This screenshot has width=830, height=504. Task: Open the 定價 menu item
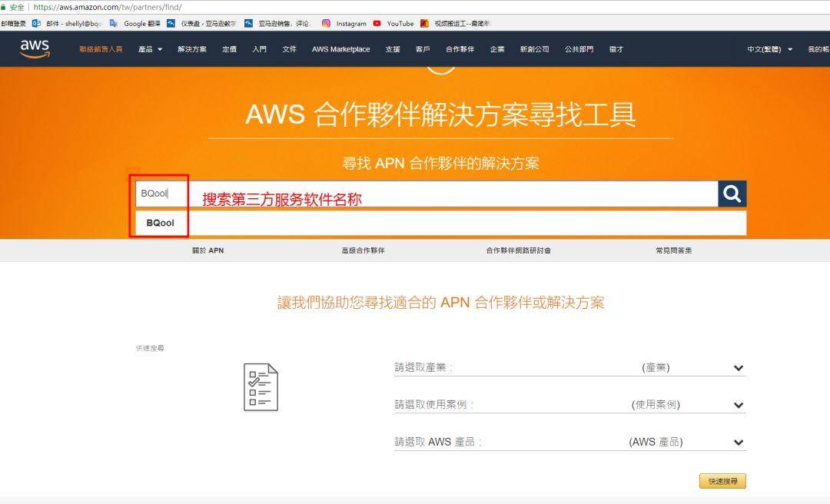point(229,49)
